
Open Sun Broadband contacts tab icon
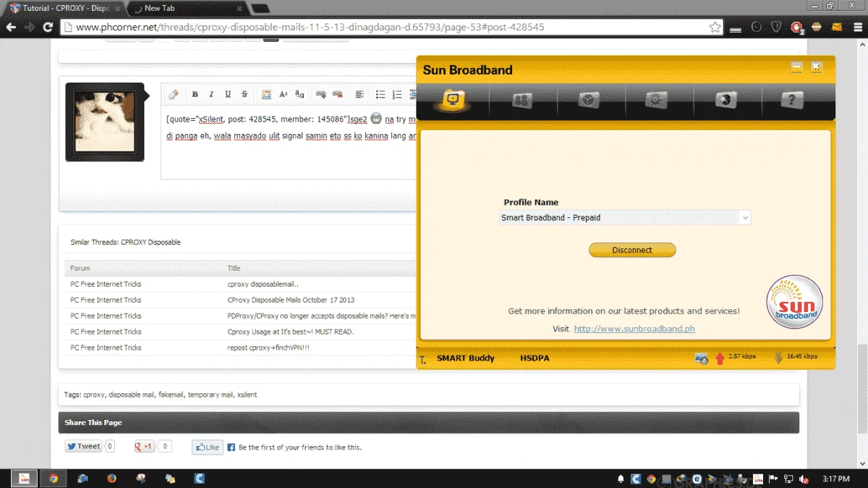point(522,101)
